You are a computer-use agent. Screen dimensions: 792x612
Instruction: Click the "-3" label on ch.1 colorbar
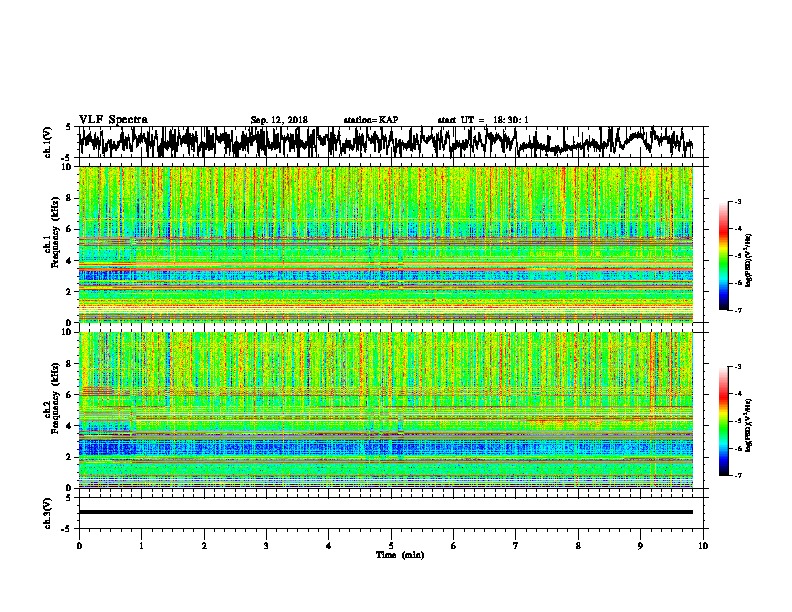pyautogui.click(x=737, y=202)
